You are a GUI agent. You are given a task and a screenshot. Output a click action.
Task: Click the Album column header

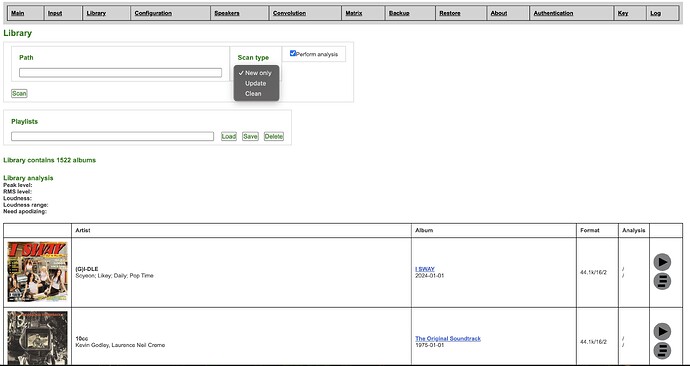[424, 230]
